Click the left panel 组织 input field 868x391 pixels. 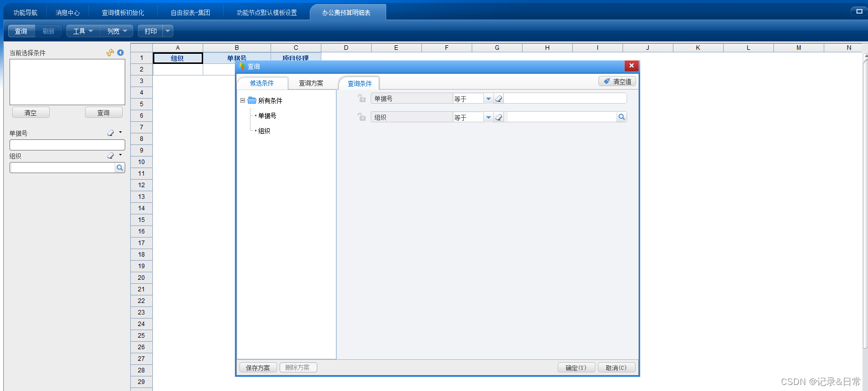(62, 168)
